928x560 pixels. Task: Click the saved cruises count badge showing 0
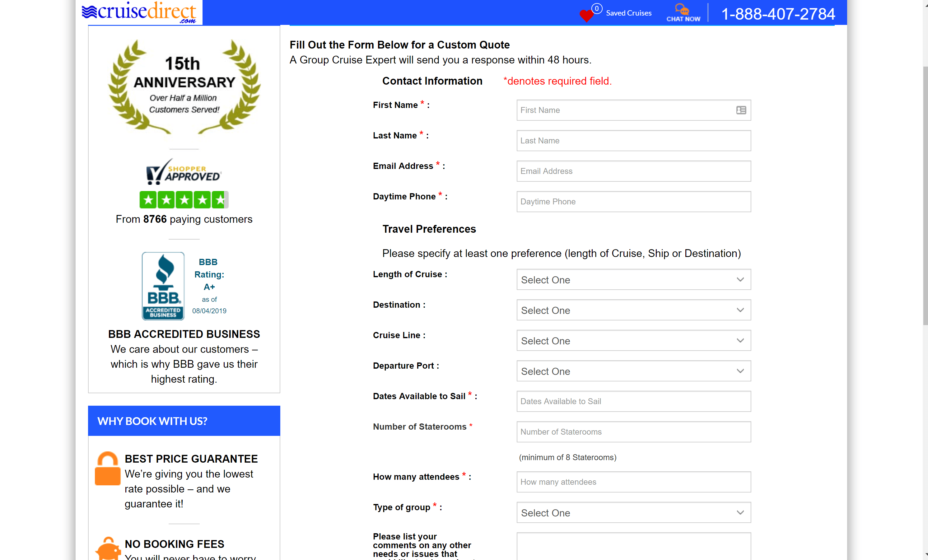pyautogui.click(x=597, y=8)
